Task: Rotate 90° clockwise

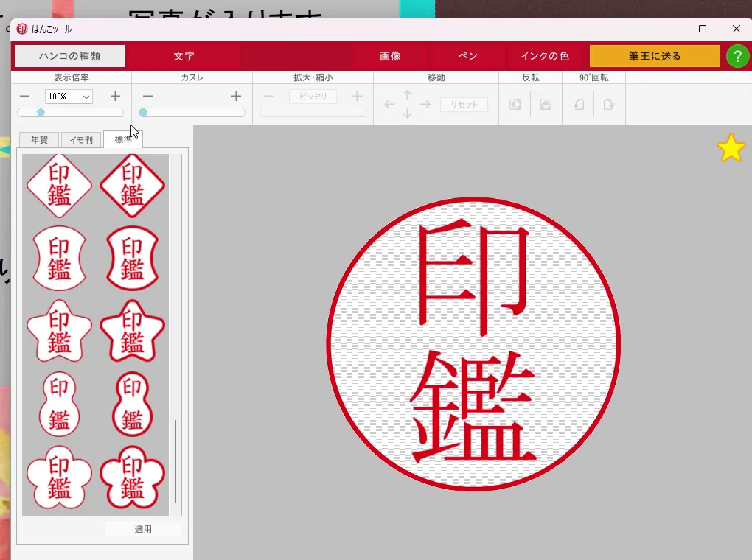Action: (x=609, y=105)
